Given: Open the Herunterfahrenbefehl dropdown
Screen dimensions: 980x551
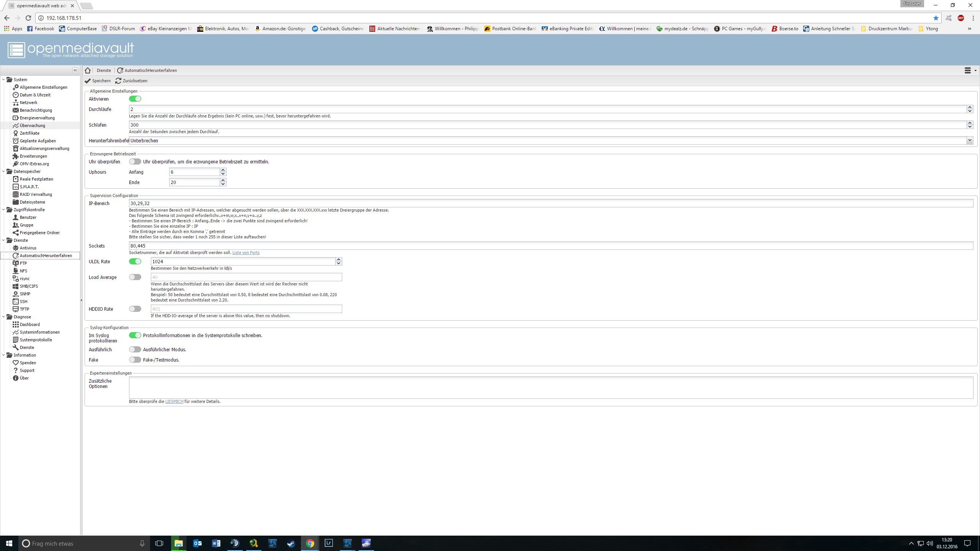Looking at the screenshot, I should coord(969,140).
